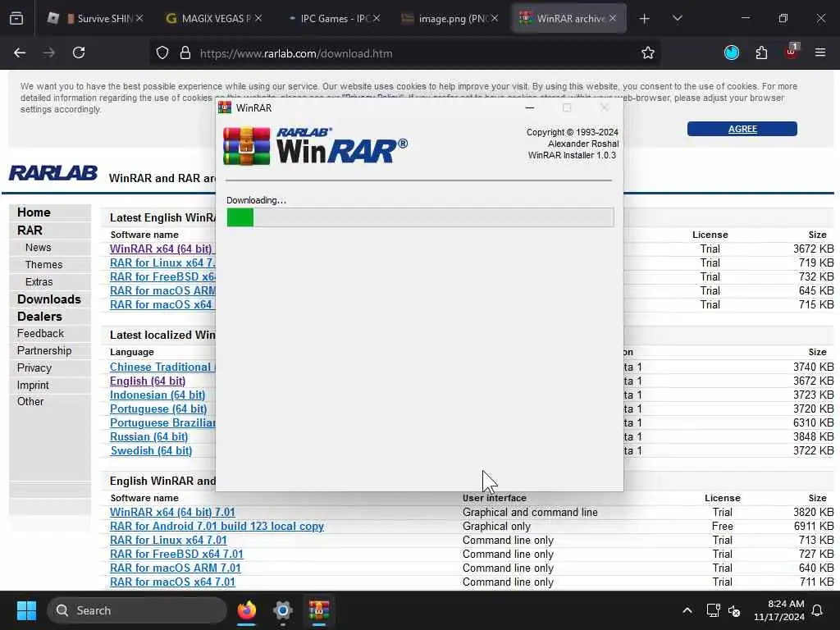The height and width of the screenshot is (630, 840).
Task: Download WinRAR x64 (64 bit) 7.01
Action: coord(172,512)
